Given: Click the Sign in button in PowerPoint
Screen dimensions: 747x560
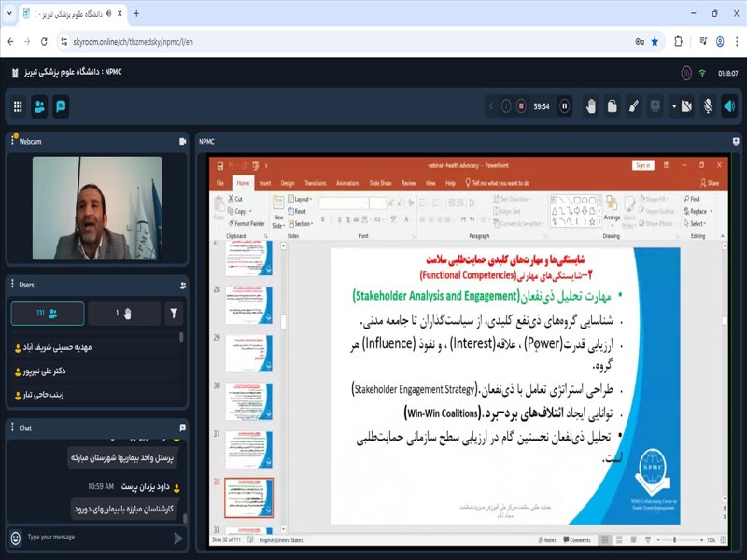Looking at the screenshot, I should 644,164.
